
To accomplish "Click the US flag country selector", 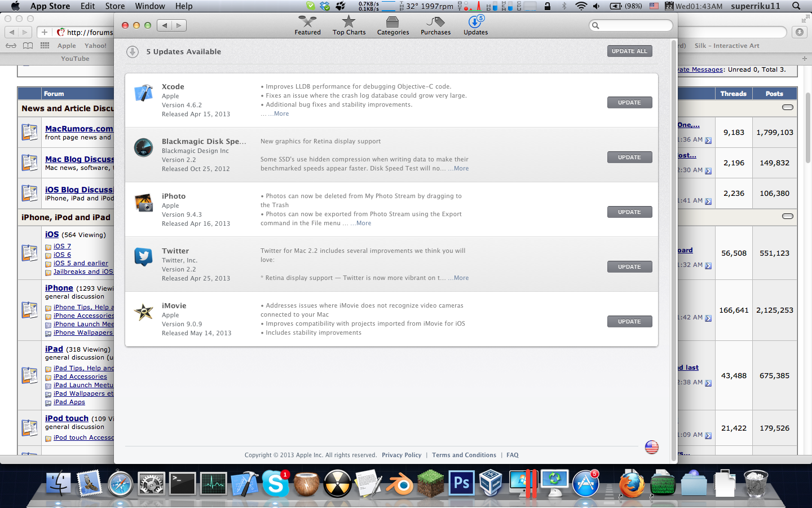I will coord(652,448).
